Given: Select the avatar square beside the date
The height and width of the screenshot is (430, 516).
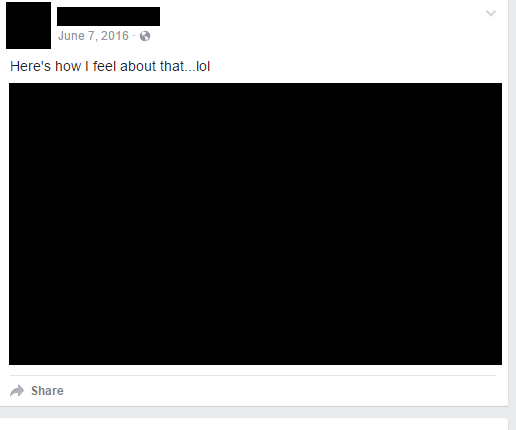Looking at the screenshot, I should [28, 25].
